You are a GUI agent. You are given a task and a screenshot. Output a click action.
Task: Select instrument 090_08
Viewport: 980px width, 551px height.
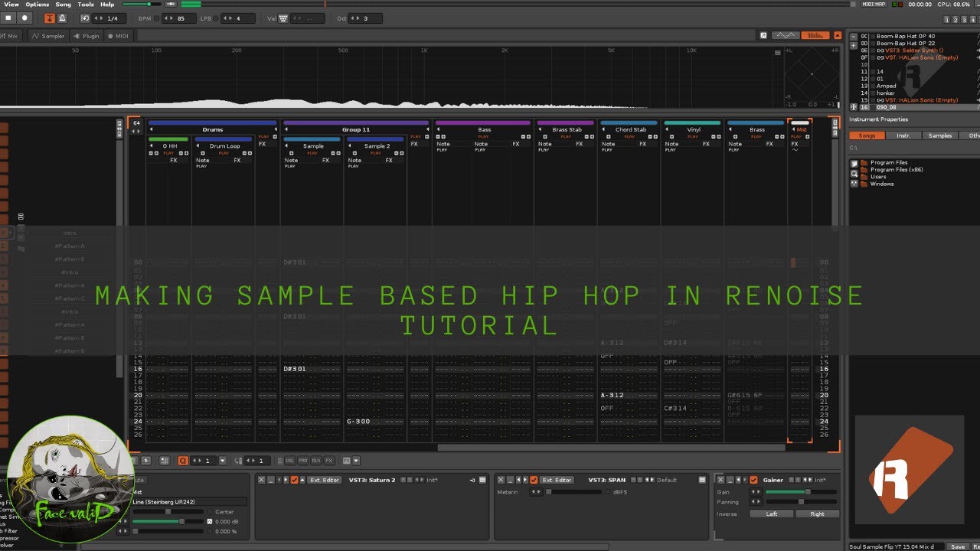coord(887,108)
